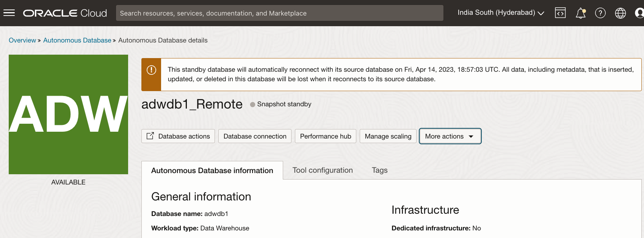The image size is (644, 238).
Task: Open the Performance hub
Action: point(326,136)
